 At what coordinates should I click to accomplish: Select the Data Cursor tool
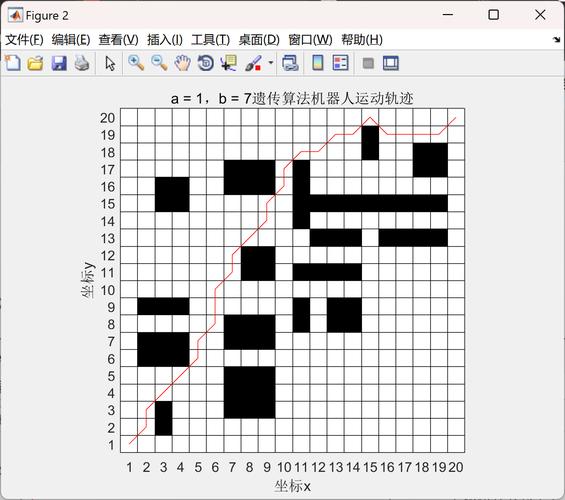click(229, 63)
